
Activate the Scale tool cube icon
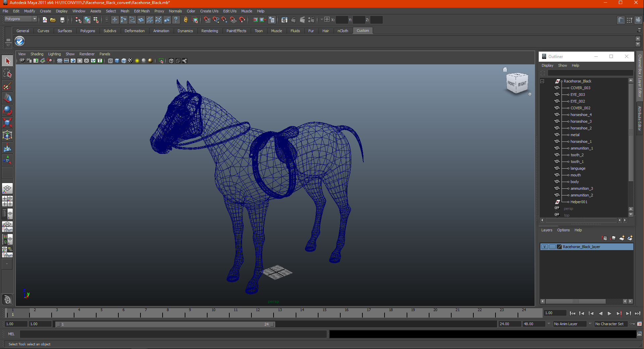(x=7, y=123)
